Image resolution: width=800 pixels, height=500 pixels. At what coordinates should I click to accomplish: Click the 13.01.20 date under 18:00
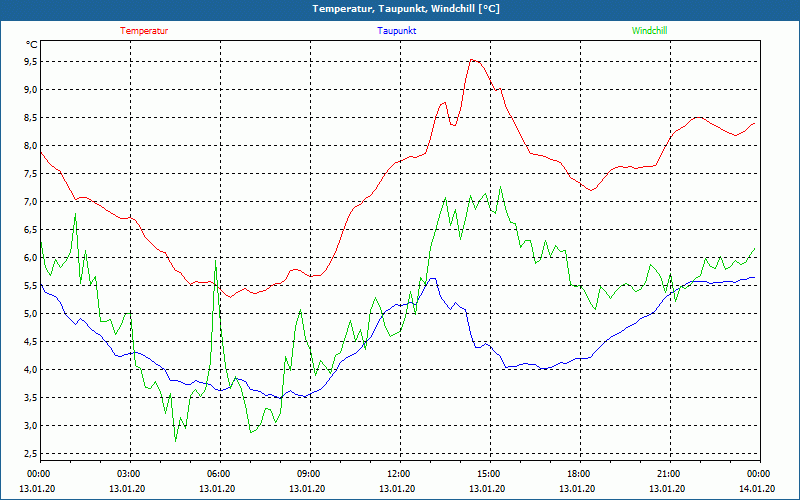[577, 489]
